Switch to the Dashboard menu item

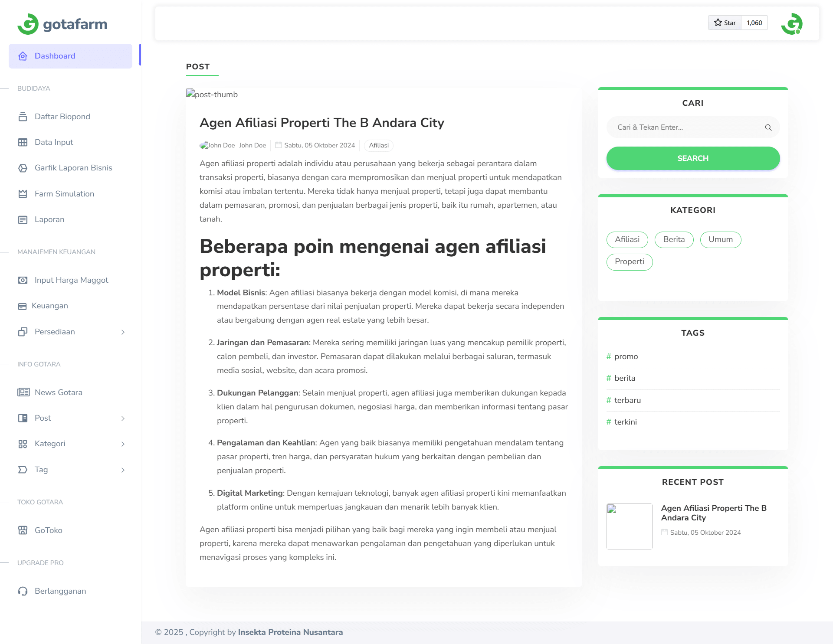point(55,56)
